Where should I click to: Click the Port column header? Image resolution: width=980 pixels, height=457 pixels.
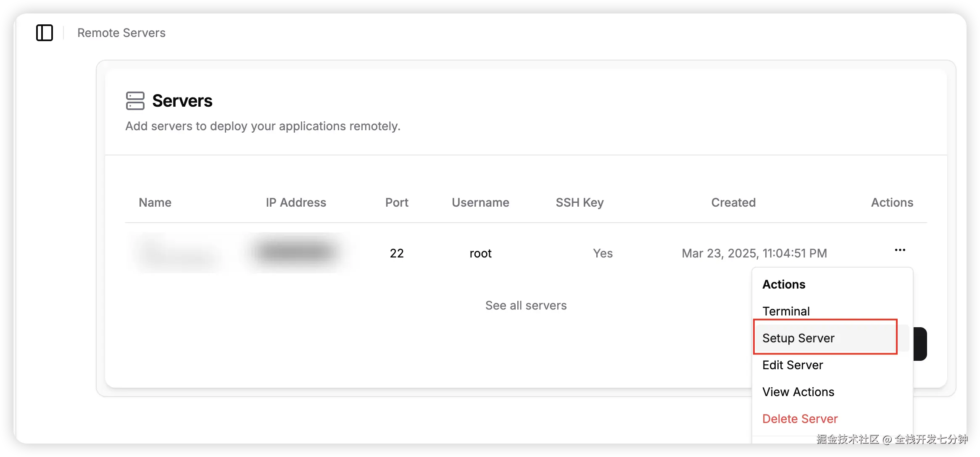pyautogui.click(x=397, y=202)
